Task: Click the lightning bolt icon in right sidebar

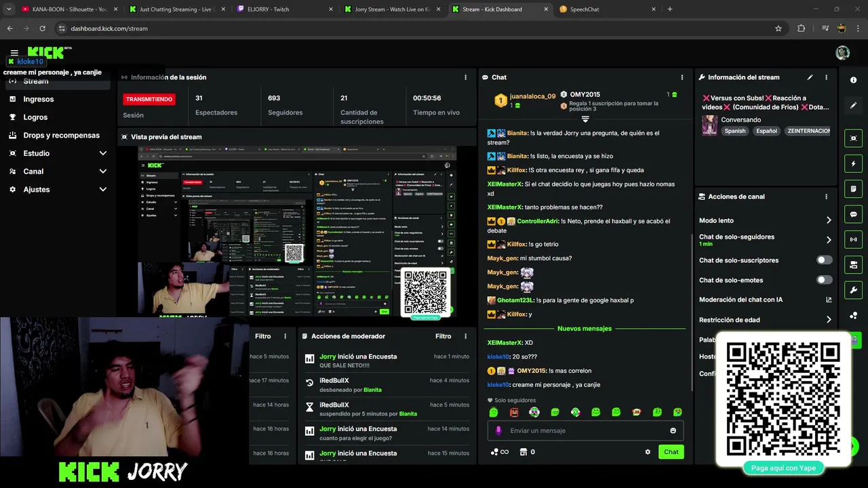Action: point(853,163)
